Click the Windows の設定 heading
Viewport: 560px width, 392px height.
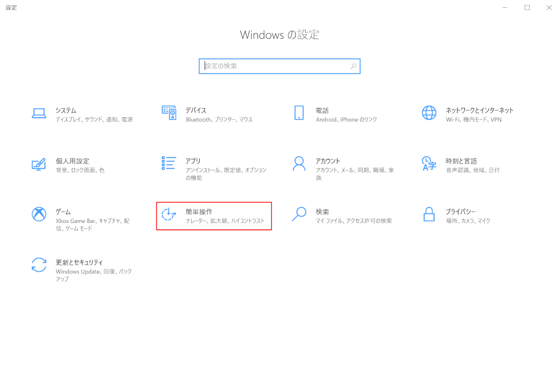(280, 35)
